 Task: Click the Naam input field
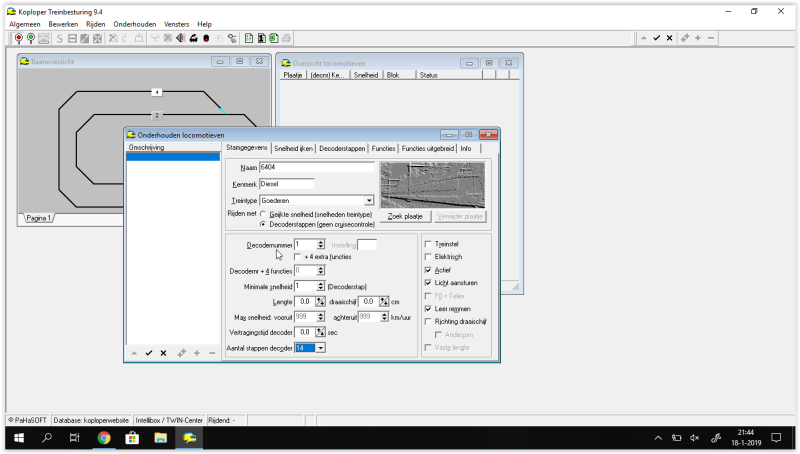316,167
